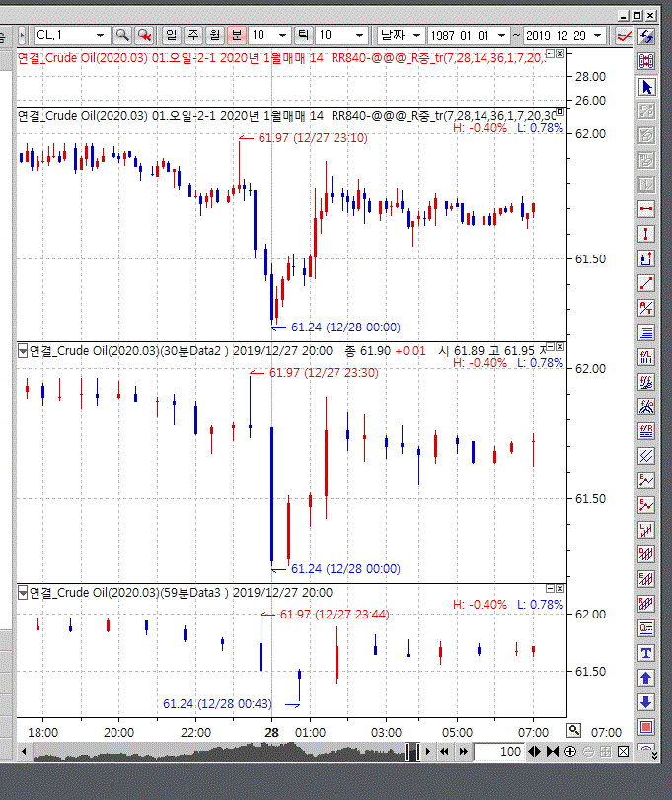
Task: Click the blue up arrow marker tool
Action: [x=647, y=678]
